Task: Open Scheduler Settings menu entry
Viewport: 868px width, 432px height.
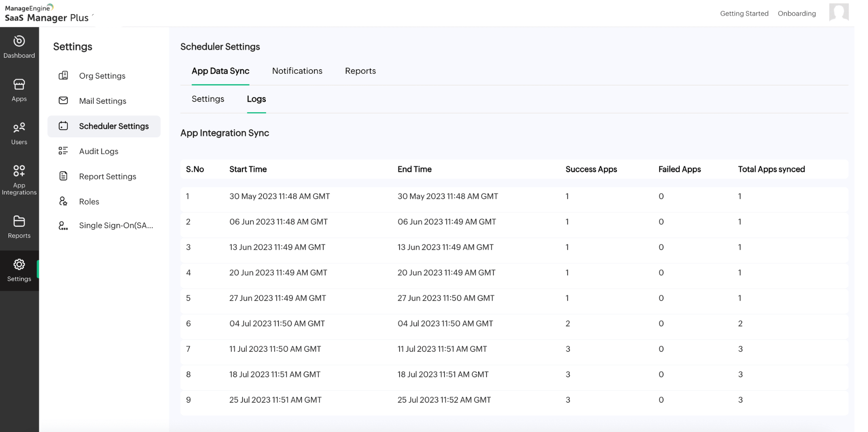Action: coord(114,126)
